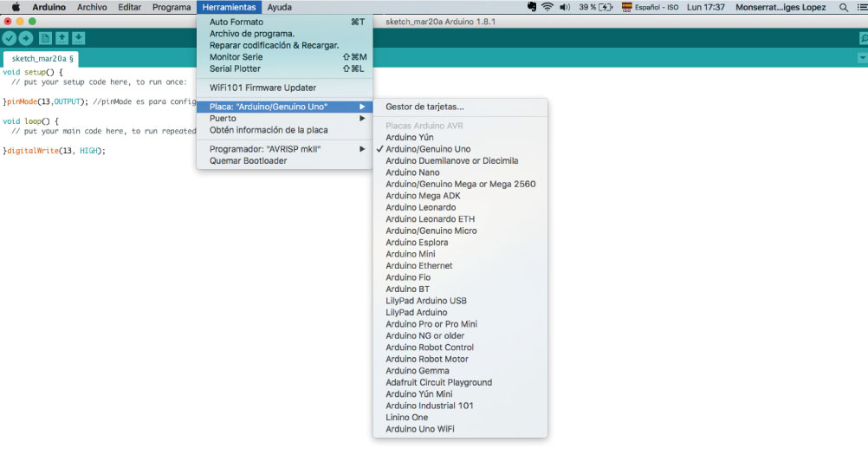This screenshot has height=455, width=868.
Task: Open Serial Plotter
Action: click(x=284, y=68)
